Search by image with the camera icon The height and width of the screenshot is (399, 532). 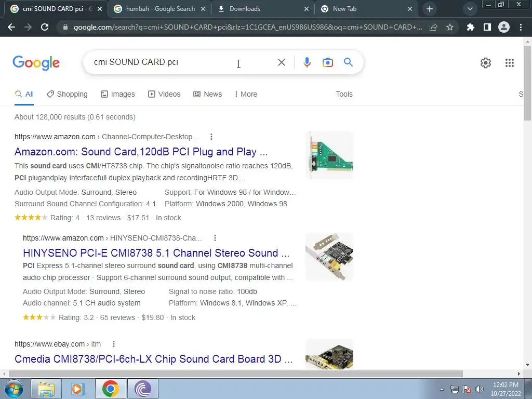point(328,62)
